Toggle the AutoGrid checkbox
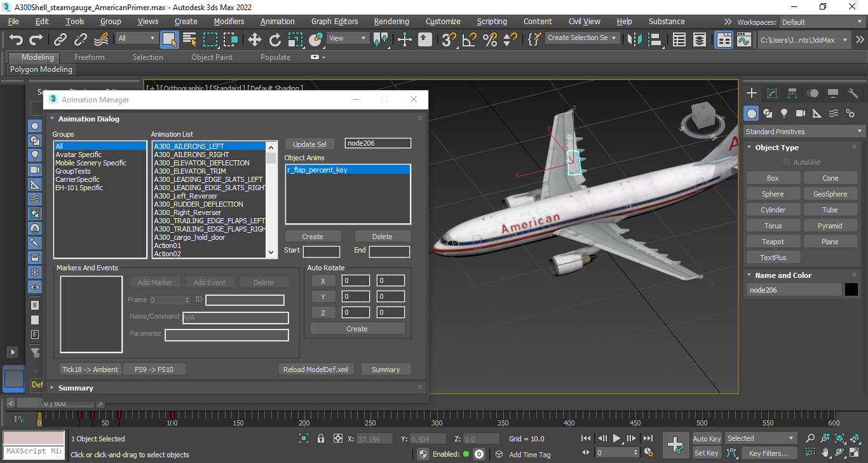Screen dimensions: 868x463 pyautogui.click(x=787, y=162)
